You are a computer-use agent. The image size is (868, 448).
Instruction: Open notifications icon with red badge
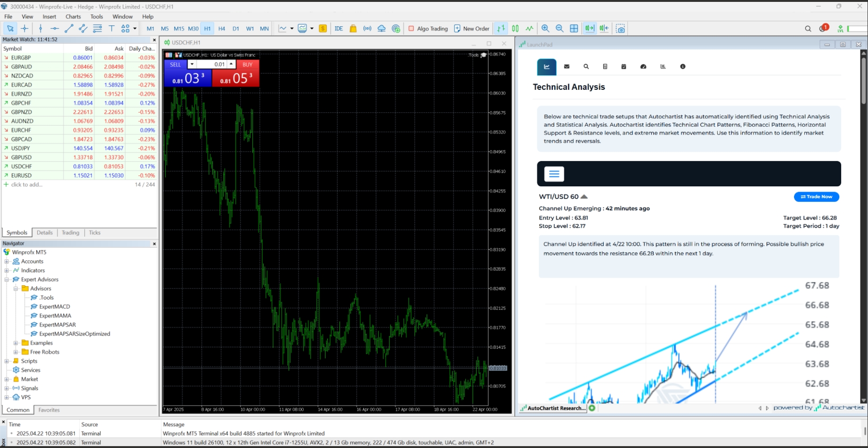pyautogui.click(x=823, y=28)
